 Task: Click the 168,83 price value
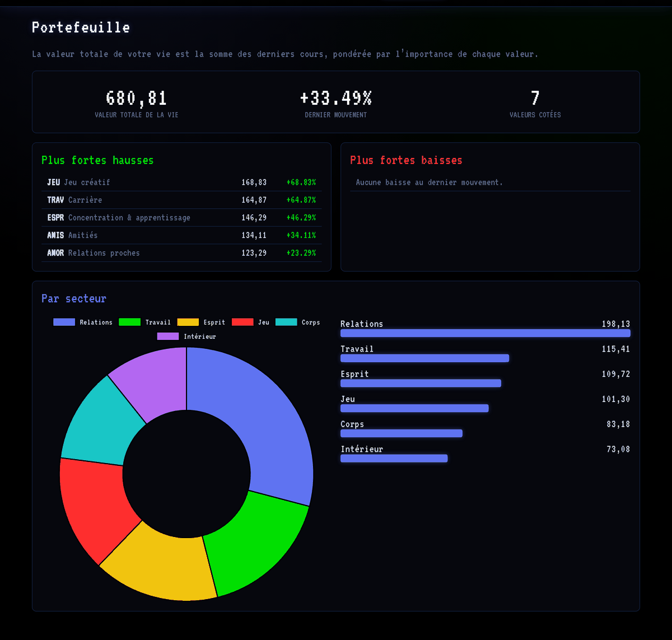point(254,183)
